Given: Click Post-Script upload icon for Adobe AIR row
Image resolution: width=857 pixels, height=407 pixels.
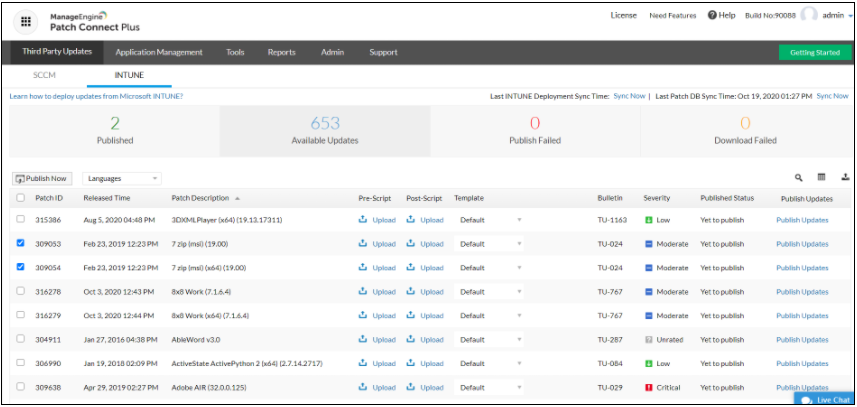Looking at the screenshot, I should [x=410, y=387].
